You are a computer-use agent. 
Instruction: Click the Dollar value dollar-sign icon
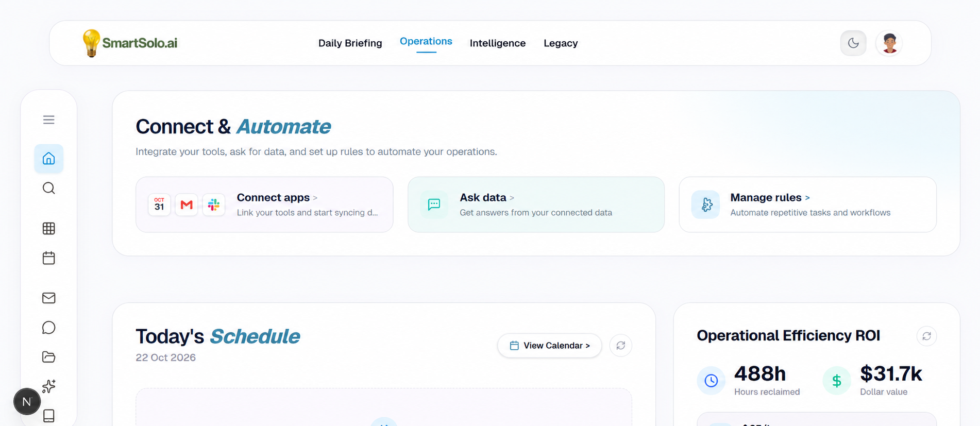[837, 381]
